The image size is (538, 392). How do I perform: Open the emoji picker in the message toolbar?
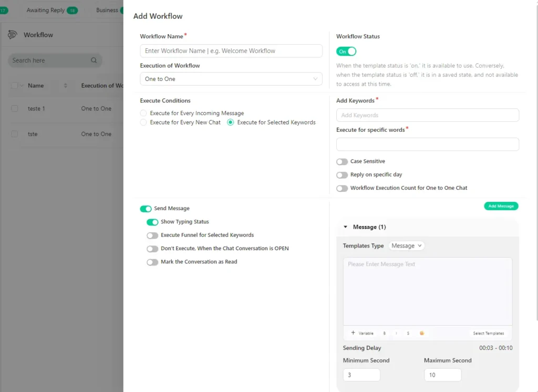[422, 333]
